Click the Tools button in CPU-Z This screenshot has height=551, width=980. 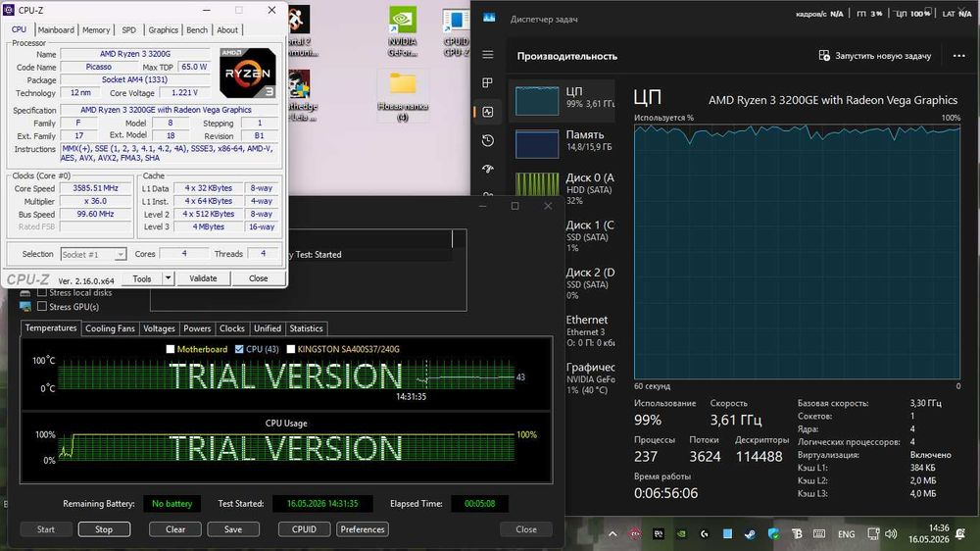pyautogui.click(x=142, y=278)
